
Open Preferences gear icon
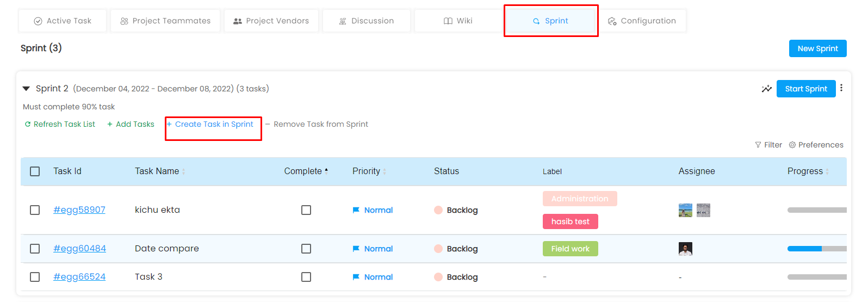click(792, 145)
